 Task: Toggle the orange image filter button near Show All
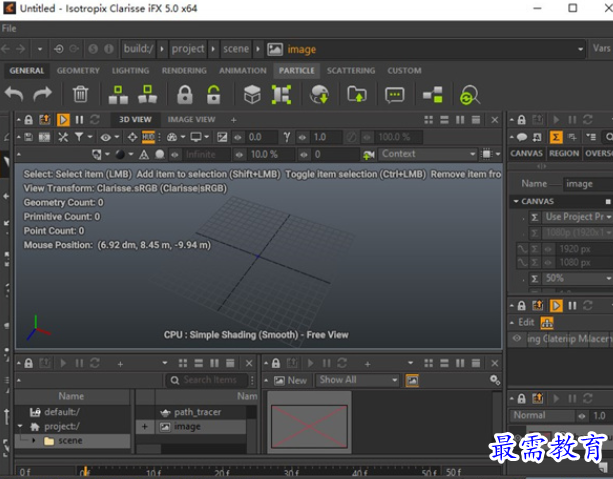[x=412, y=380]
